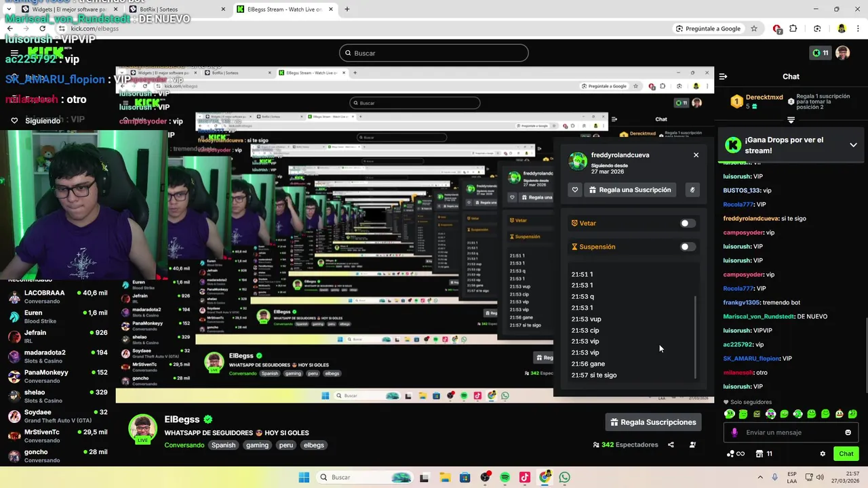Screen dimensions: 868x488
Task: Collapse the chat panel with arrow icon
Action: click(x=723, y=77)
